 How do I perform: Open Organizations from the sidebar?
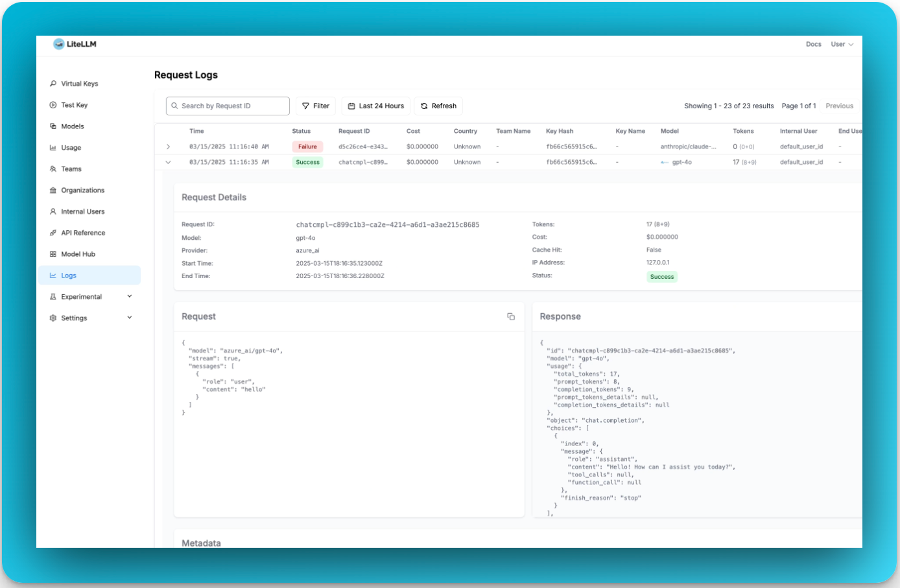point(82,191)
